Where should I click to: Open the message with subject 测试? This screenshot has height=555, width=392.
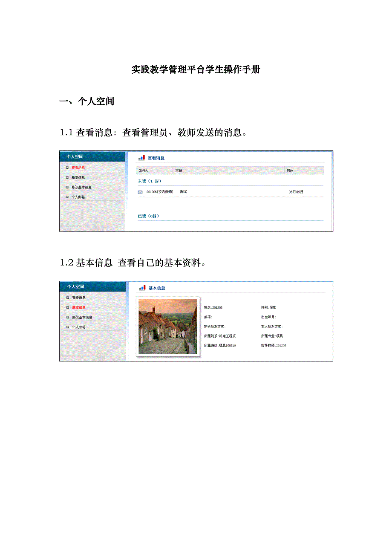click(183, 192)
